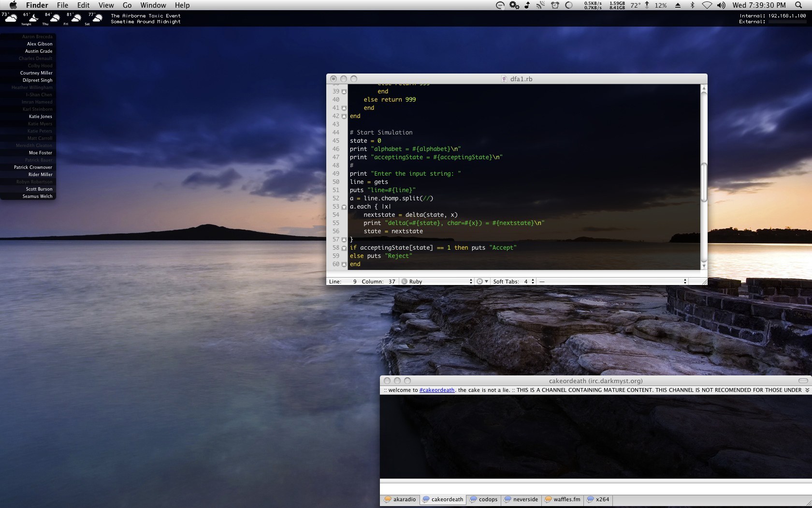The image size is (812, 508).
Task: Switch to the x264 tab
Action: coord(598,499)
